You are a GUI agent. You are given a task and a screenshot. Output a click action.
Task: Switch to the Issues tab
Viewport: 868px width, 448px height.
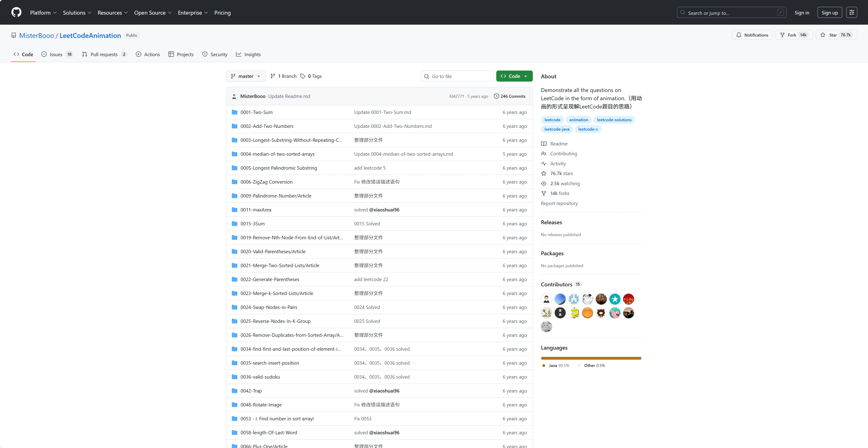[57, 54]
